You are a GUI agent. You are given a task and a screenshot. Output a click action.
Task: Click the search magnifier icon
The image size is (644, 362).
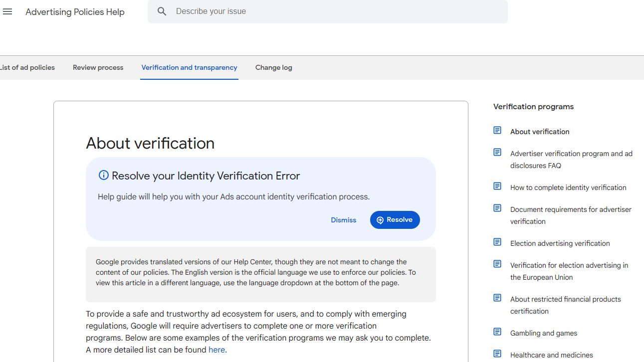(162, 11)
